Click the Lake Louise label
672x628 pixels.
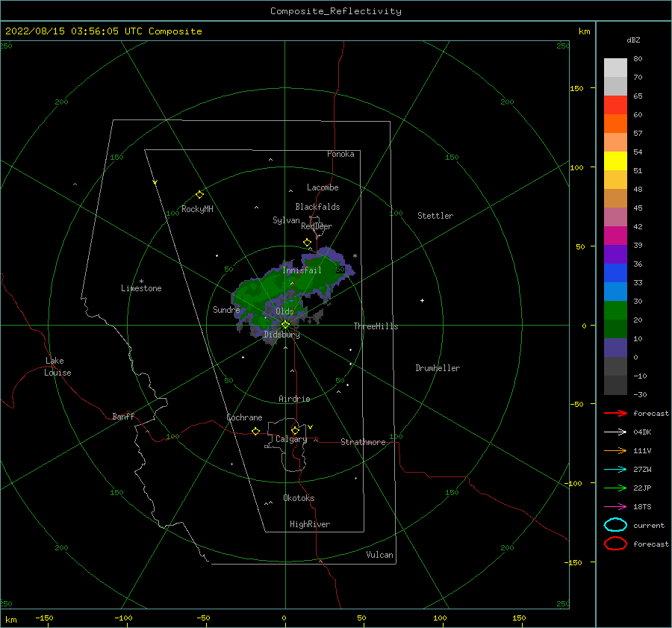coord(57,367)
